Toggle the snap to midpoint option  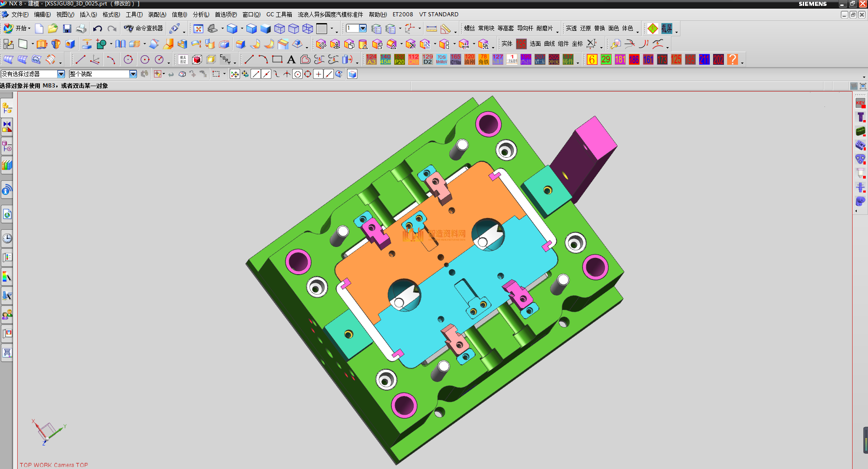266,74
